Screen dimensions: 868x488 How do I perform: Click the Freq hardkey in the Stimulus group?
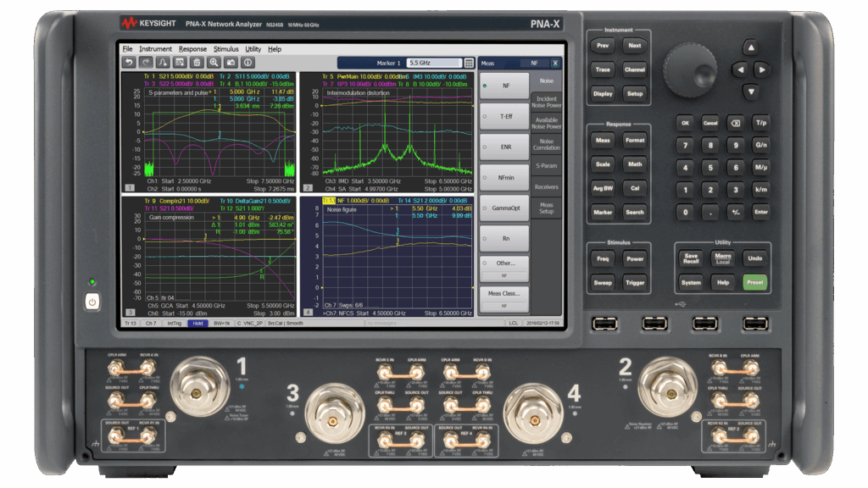(x=603, y=258)
